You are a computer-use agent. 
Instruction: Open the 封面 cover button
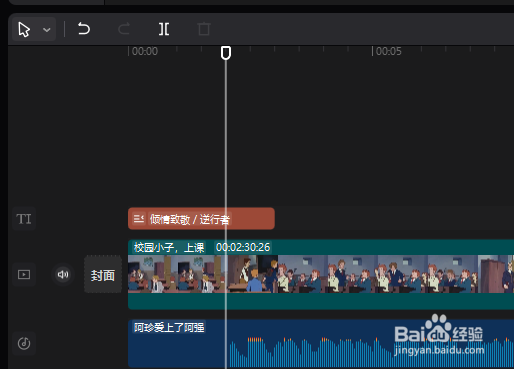pyautogui.click(x=103, y=275)
